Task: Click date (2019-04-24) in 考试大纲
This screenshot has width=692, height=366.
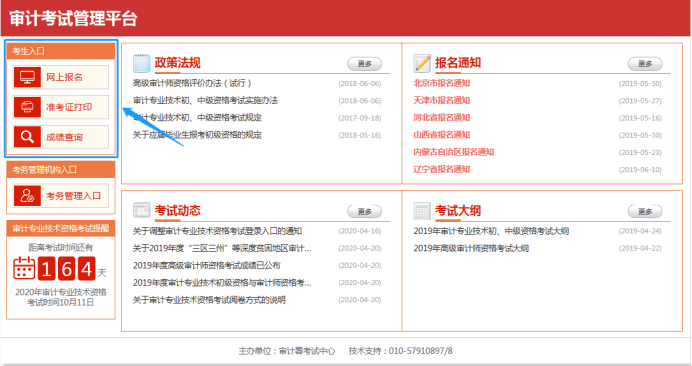Action: tap(640, 231)
